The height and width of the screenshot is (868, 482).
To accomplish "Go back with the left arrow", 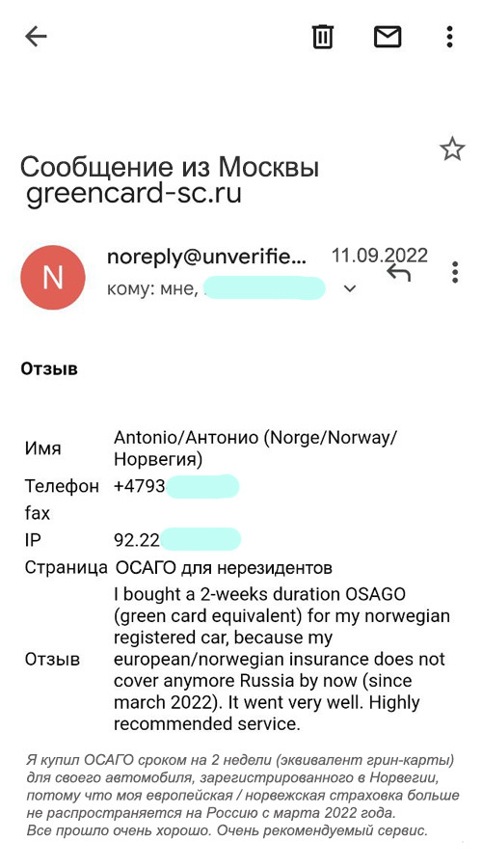I will (x=36, y=37).
